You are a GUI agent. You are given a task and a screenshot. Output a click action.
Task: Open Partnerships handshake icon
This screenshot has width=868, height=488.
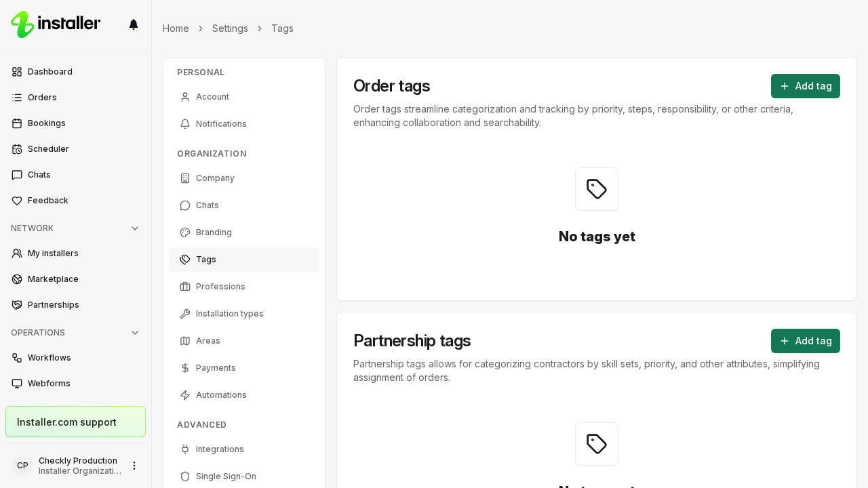click(x=17, y=305)
